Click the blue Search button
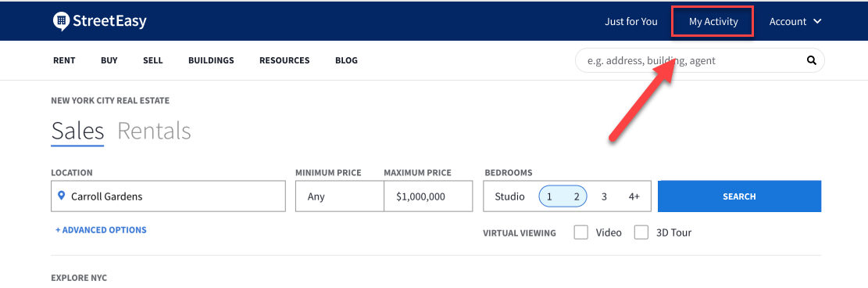This screenshot has width=868, height=288. [739, 196]
